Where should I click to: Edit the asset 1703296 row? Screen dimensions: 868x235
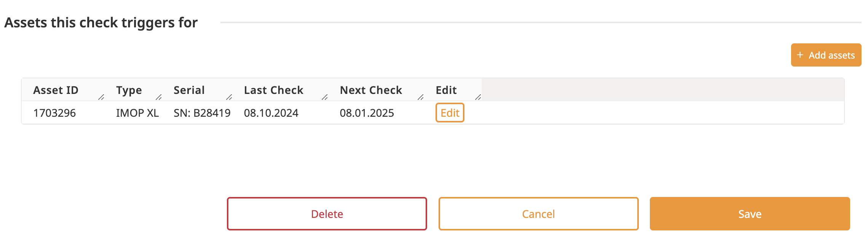[x=450, y=113]
